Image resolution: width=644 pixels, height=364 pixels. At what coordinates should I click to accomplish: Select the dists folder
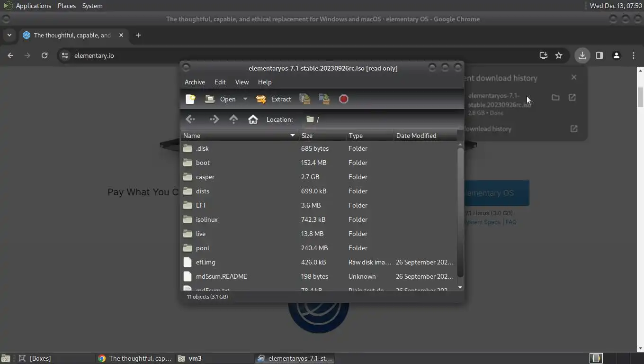pos(318,191)
